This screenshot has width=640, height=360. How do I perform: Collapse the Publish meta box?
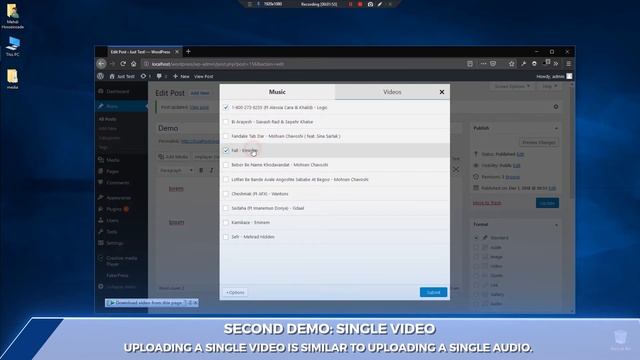556,128
